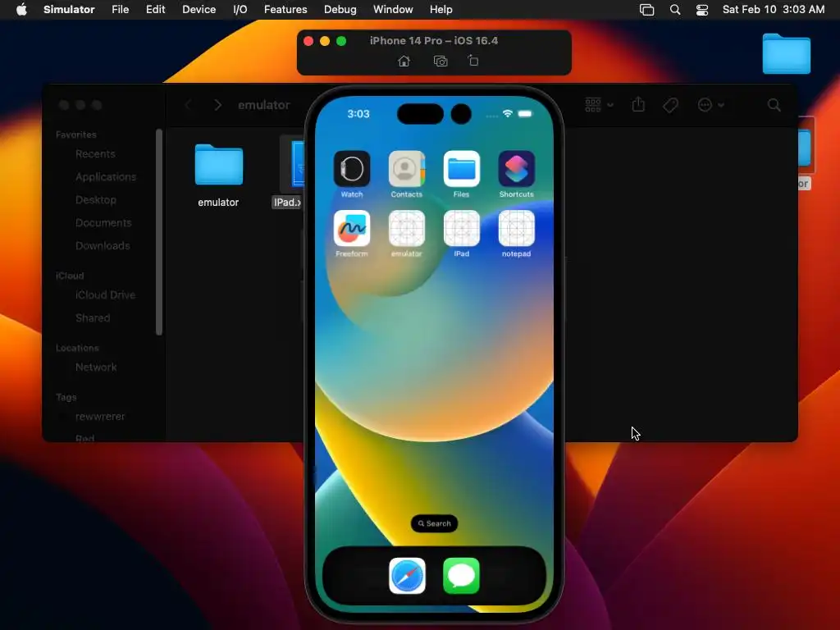Select Network in Finder sidebar
The height and width of the screenshot is (630, 840).
pyautogui.click(x=96, y=367)
